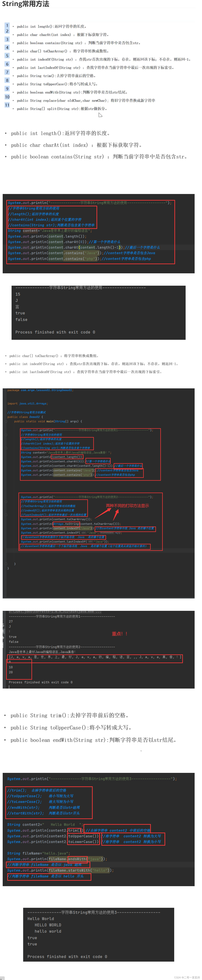Click line number 1 in the list
Viewport: 202px width, 980px height.
[7, 26]
